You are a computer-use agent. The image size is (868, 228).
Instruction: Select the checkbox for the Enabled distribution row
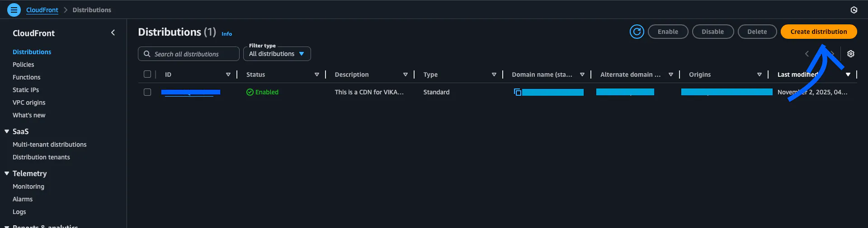(147, 92)
